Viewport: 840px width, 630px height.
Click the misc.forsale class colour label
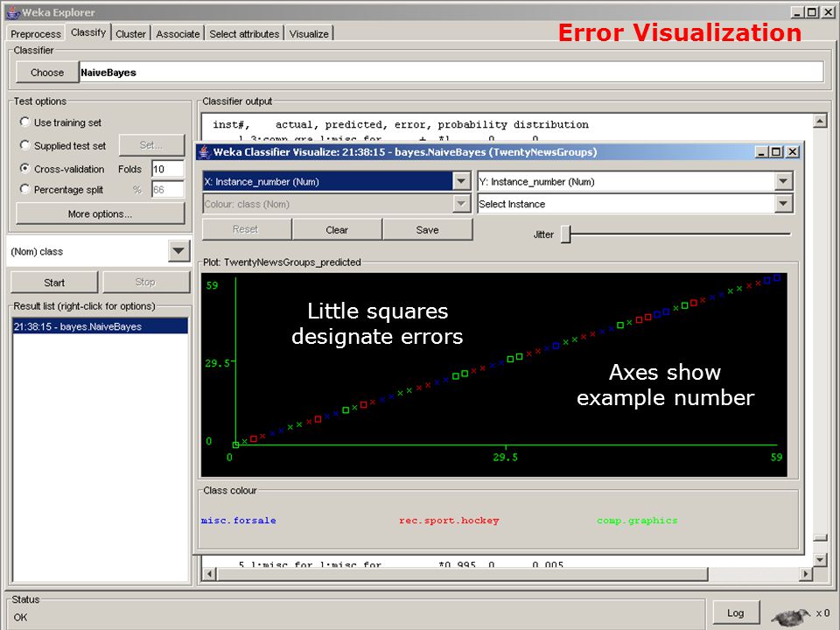pyautogui.click(x=239, y=520)
